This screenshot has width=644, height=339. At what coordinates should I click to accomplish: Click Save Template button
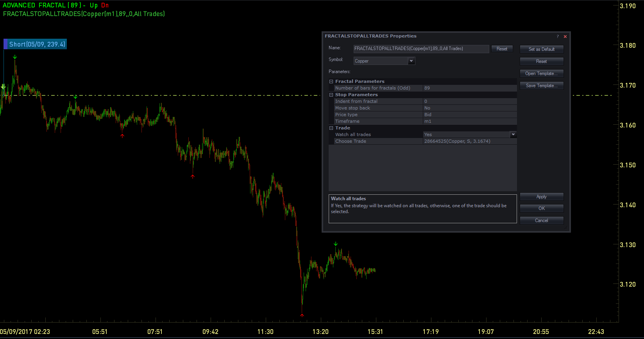click(x=542, y=86)
